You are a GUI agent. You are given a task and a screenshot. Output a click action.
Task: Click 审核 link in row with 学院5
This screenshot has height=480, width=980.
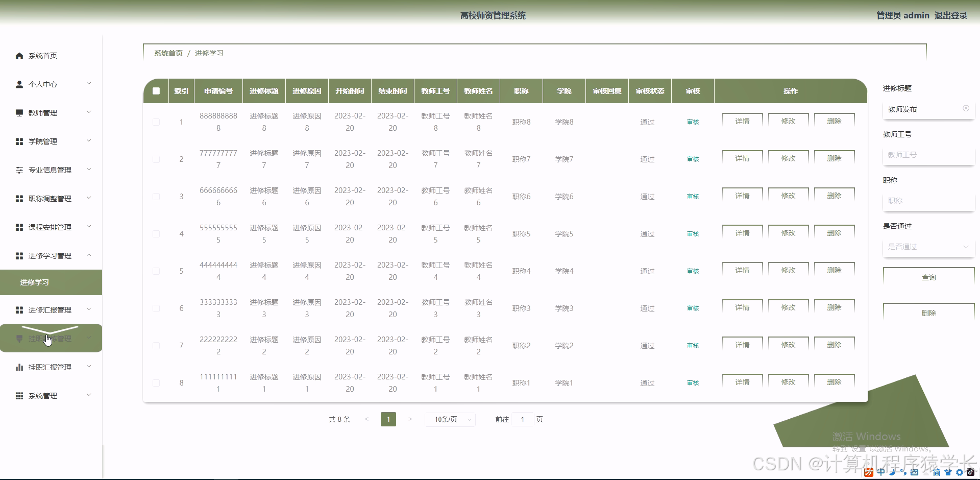[693, 234]
